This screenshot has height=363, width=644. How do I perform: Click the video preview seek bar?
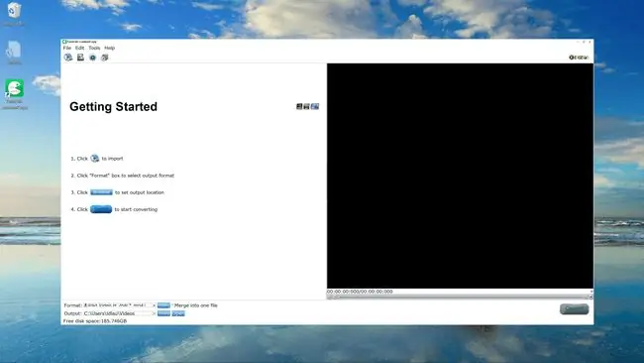(x=460, y=297)
